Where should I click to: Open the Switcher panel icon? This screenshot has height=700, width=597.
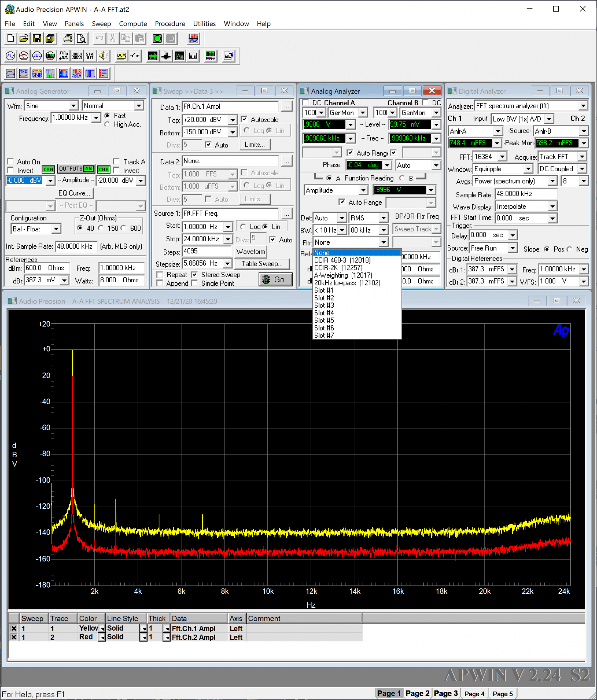135,56
